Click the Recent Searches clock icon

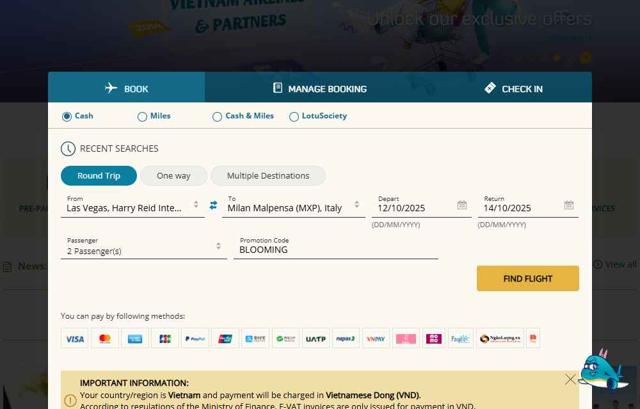tap(68, 149)
